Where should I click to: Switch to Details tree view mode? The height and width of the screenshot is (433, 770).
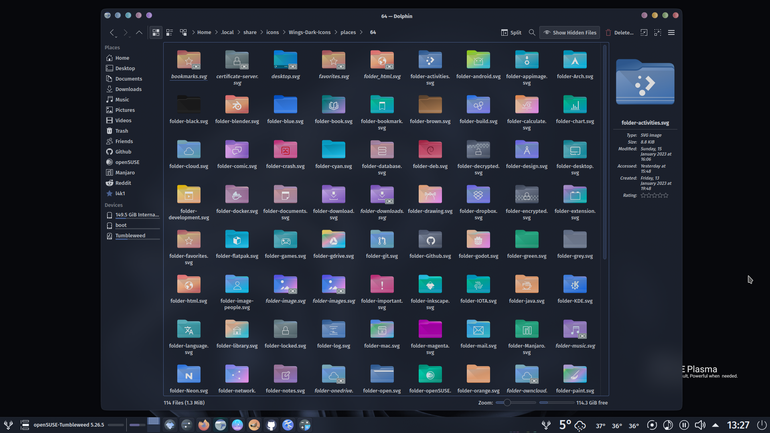point(183,32)
